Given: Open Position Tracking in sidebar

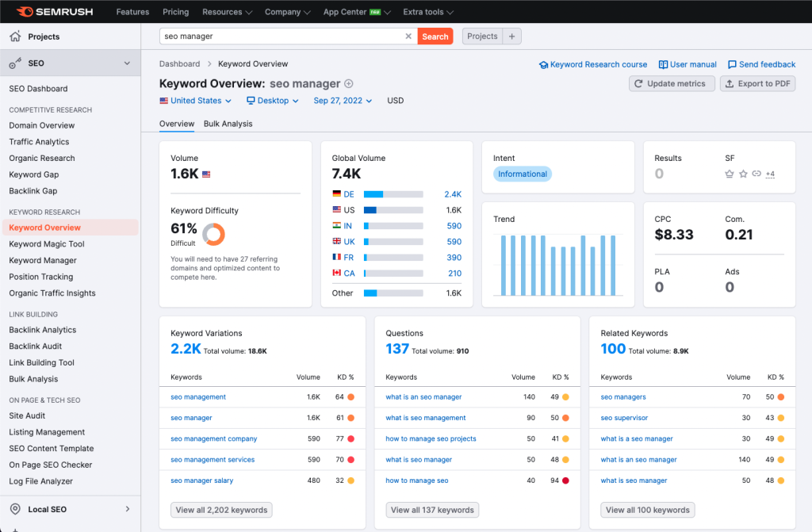Looking at the screenshot, I should click(x=41, y=277).
